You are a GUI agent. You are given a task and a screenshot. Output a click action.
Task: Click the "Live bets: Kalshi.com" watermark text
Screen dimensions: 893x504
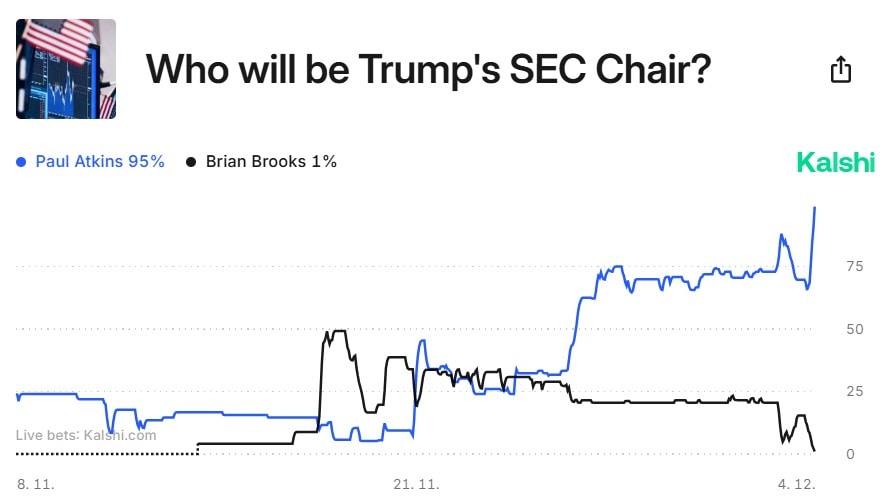click(x=86, y=434)
